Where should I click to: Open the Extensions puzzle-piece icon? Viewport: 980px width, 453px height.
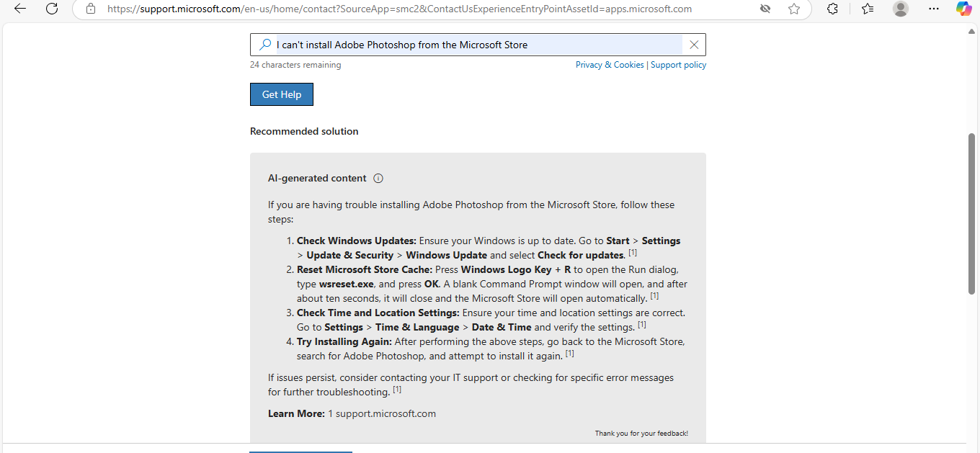pyautogui.click(x=832, y=9)
